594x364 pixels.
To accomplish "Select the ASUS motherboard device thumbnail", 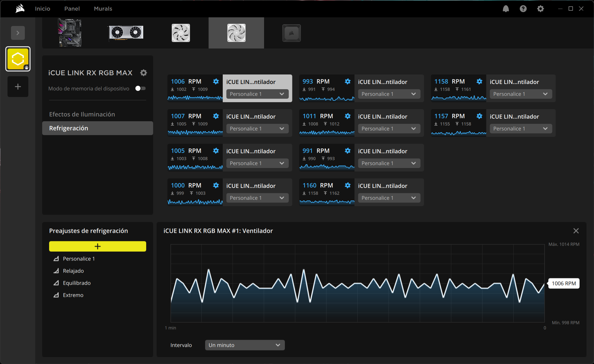I will pos(70,33).
